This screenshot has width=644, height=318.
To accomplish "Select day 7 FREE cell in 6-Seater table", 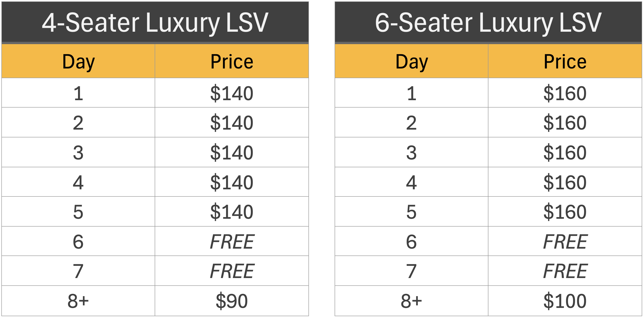I will [x=565, y=271].
